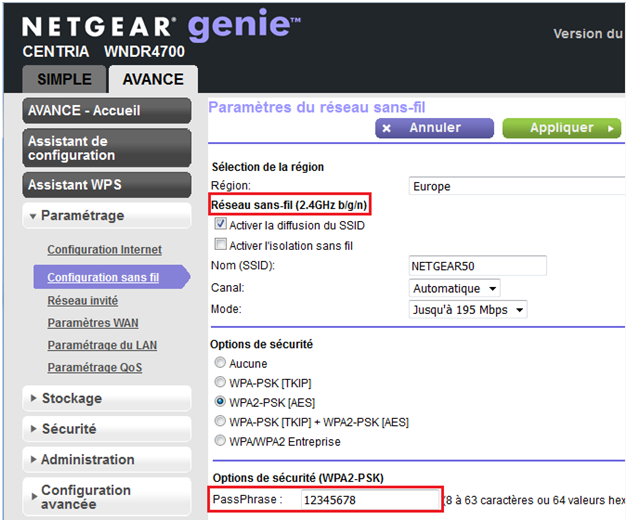The width and height of the screenshot is (628, 522).
Task: Open the Région dropdown showing Europe
Action: [517, 186]
